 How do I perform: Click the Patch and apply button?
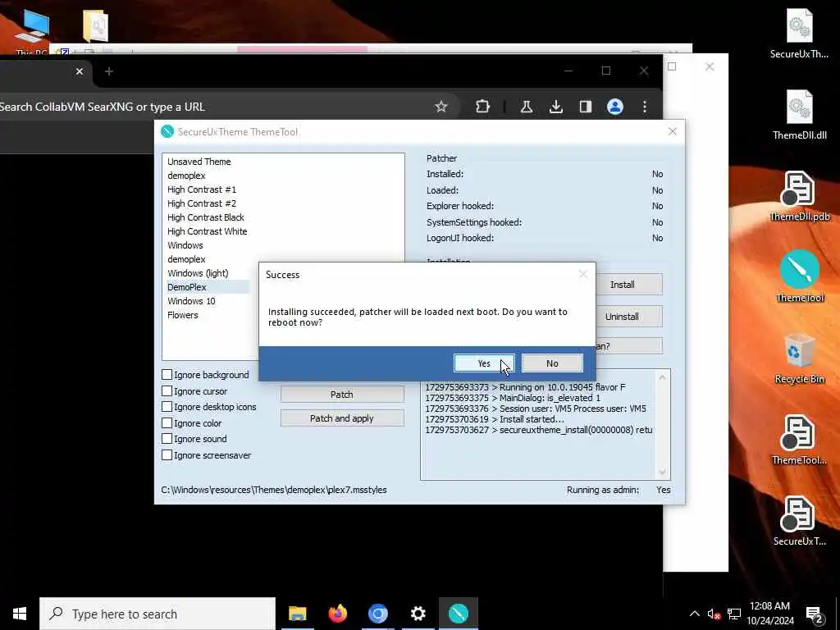[342, 418]
